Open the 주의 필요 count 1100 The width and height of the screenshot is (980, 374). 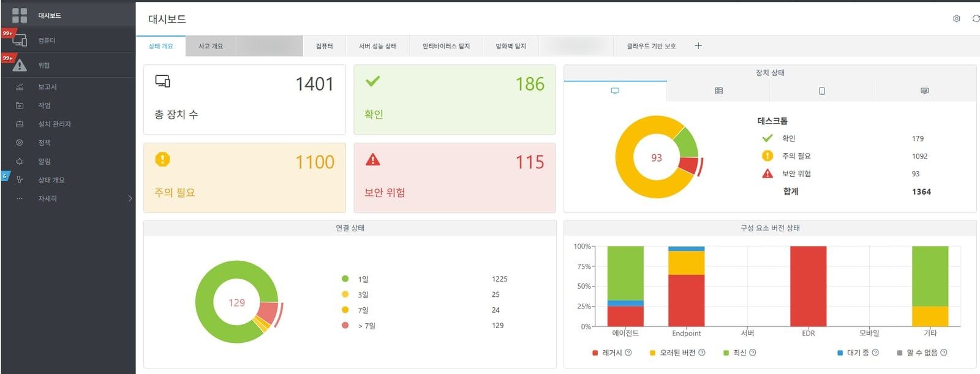tap(315, 162)
